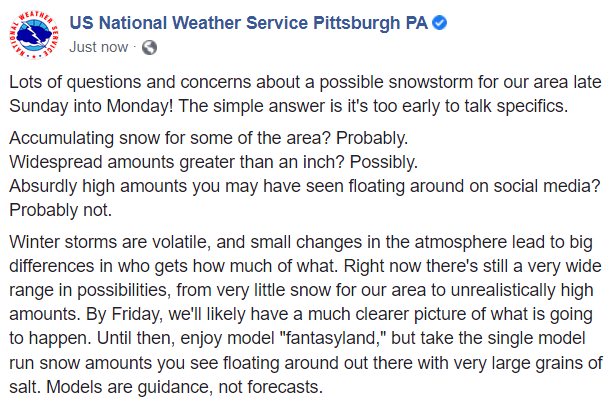Open the National Weather Service profile picture
This screenshot has height=414, width=615.
34,34
